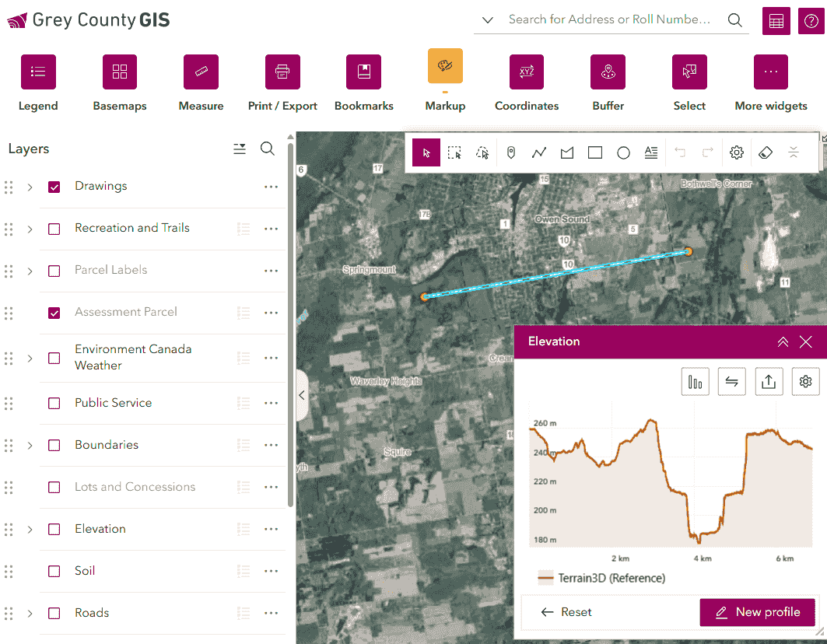827x644 pixels.
Task: Expand the Boundaries layer group
Action: click(x=30, y=445)
